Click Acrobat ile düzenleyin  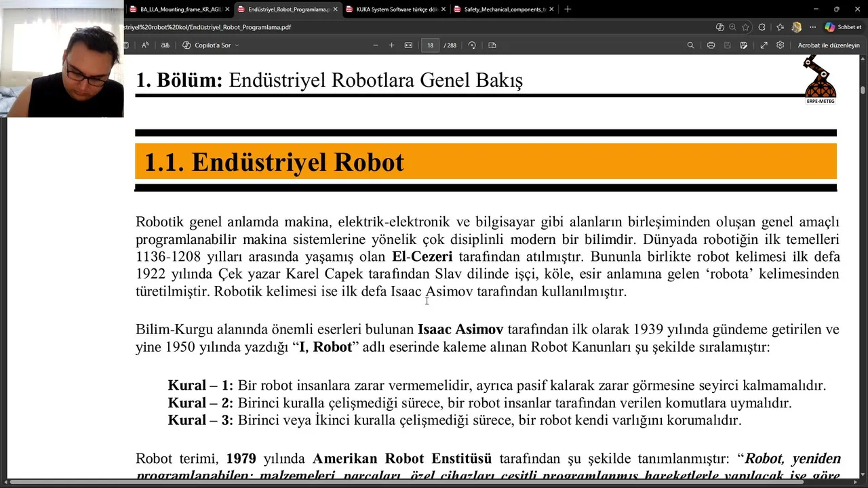click(829, 45)
